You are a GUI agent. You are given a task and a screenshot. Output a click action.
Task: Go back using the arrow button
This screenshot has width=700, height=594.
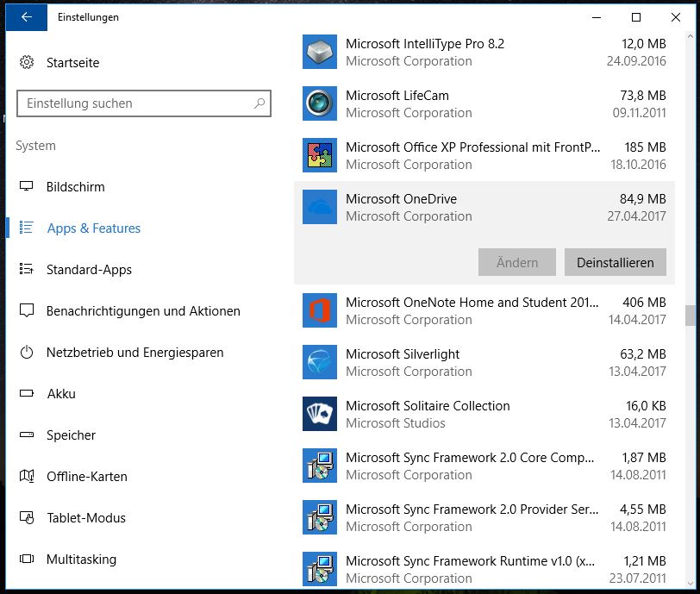tap(26, 17)
